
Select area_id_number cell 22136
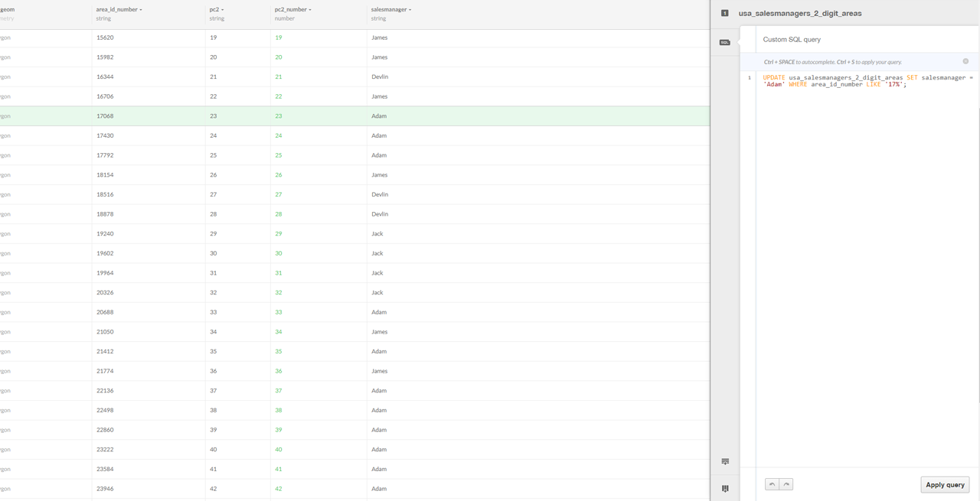[105, 391]
